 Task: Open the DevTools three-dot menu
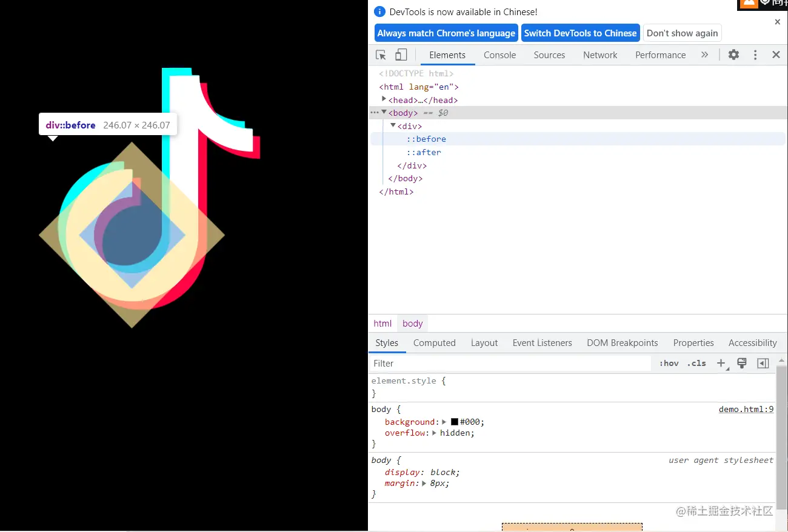pos(755,55)
